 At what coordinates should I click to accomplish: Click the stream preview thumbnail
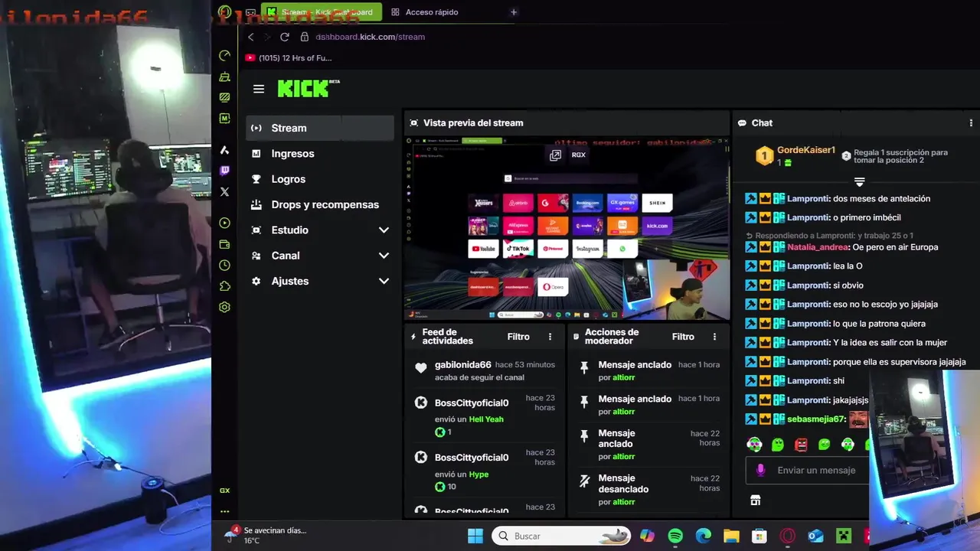tap(567, 228)
